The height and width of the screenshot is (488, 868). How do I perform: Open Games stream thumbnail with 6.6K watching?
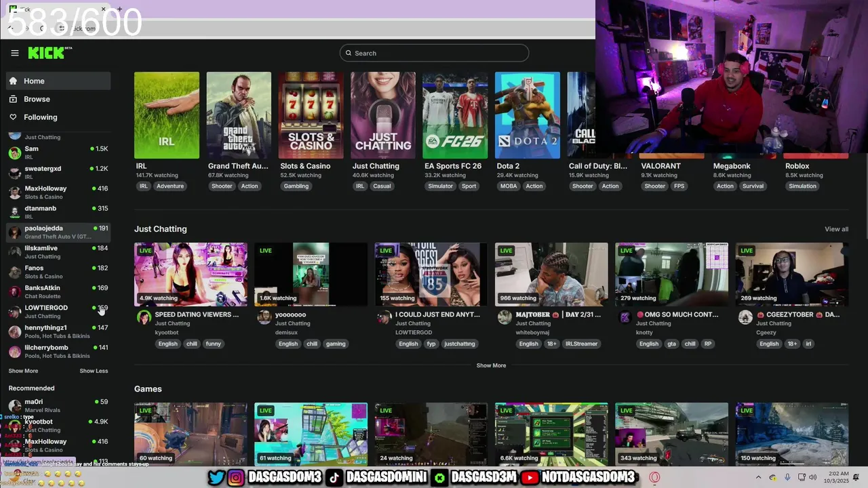[551, 434]
